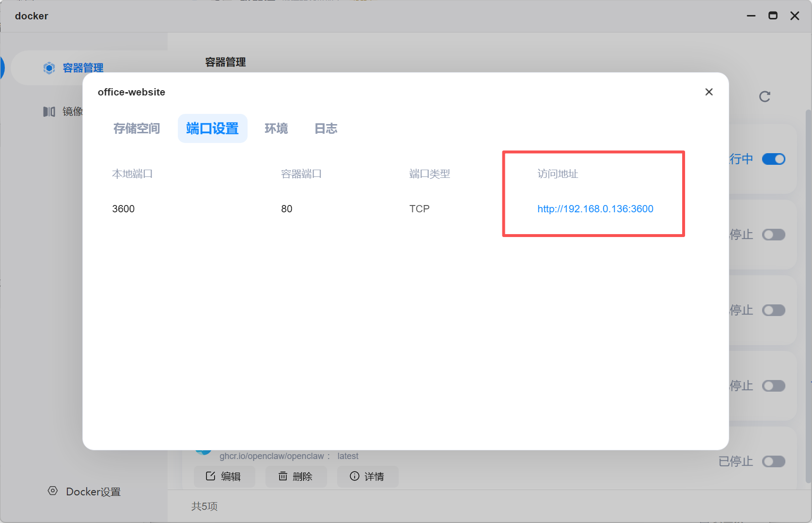This screenshot has width=812, height=523.
Task: Open link http://192.168.0.136:3600
Action: (595, 209)
